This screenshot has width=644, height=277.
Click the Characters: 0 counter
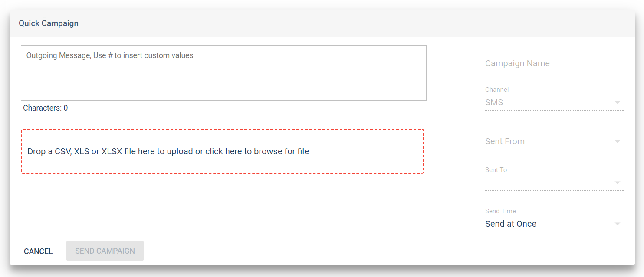pos(46,108)
